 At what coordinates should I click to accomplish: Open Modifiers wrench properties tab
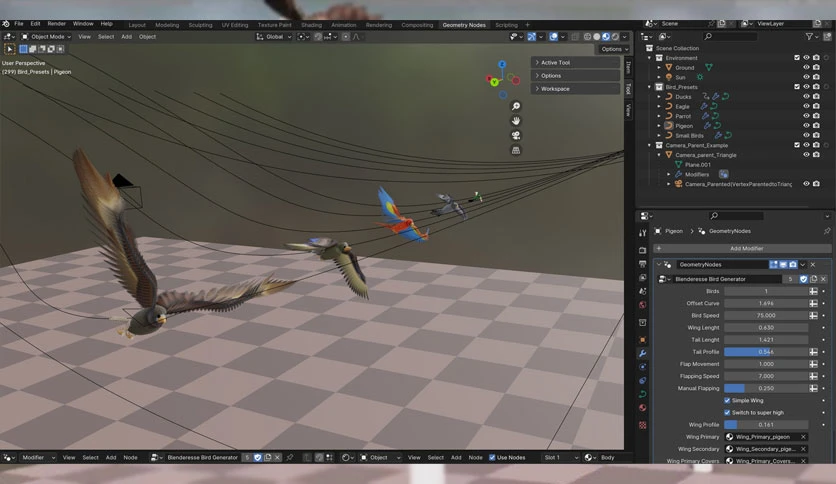642,353
